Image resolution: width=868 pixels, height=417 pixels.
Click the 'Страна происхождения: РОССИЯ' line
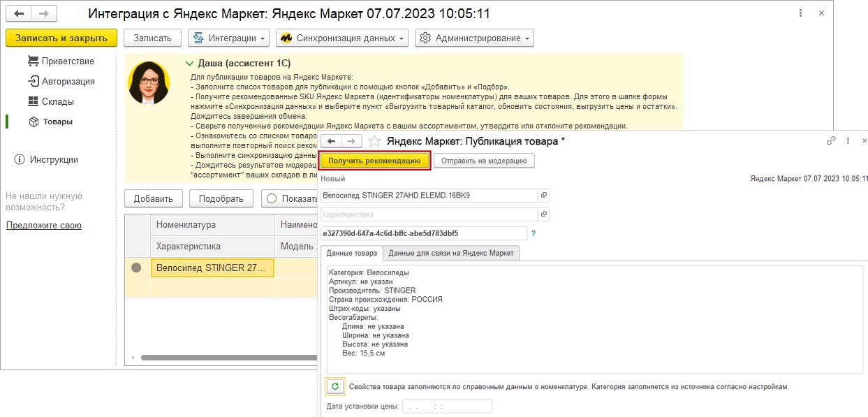click(385, 300)
